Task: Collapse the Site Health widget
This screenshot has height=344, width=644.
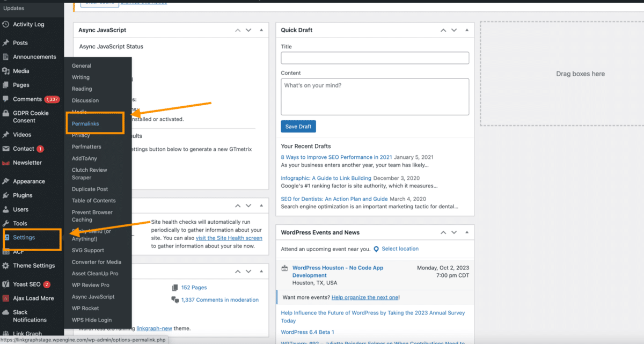Action: (x=261, y=206)
